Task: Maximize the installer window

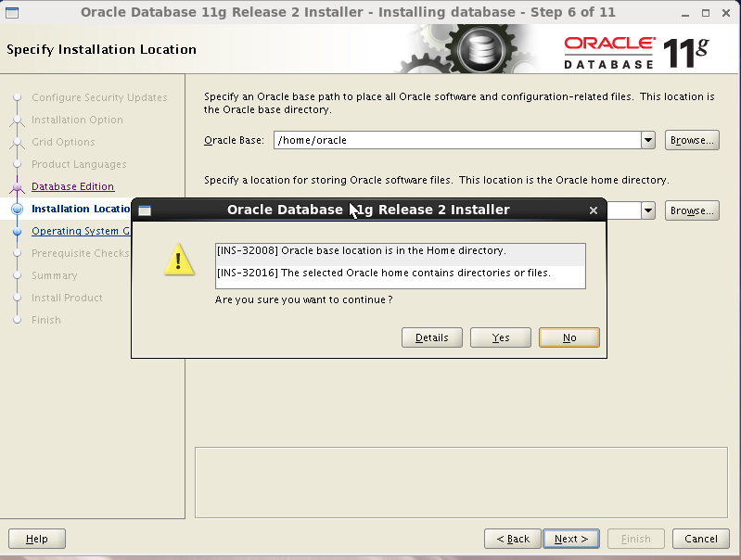Action: 706,13
